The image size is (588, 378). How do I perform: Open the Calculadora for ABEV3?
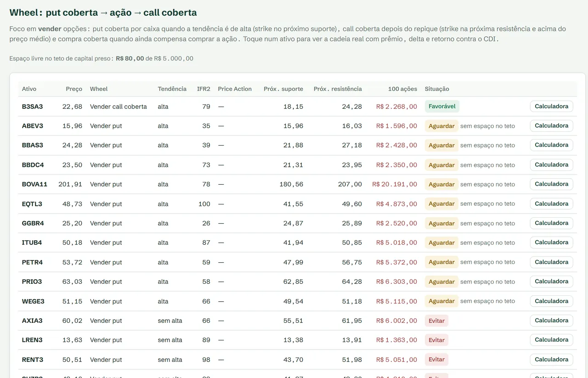click(x=551, y=126)
